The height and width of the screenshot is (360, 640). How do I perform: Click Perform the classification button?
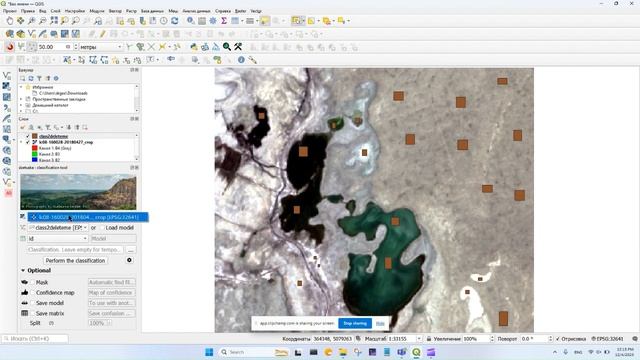click(76, 260)
